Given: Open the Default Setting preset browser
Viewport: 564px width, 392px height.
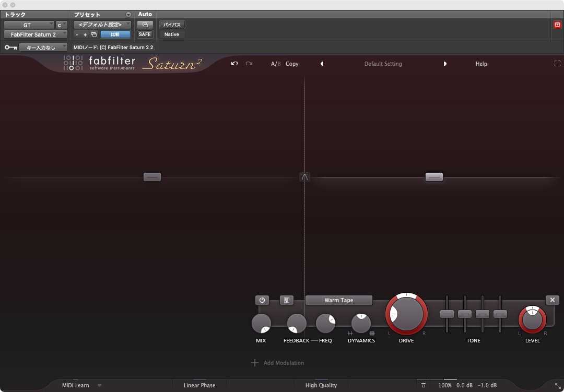Looking at the screenshot, I should [x=383, y=64].
